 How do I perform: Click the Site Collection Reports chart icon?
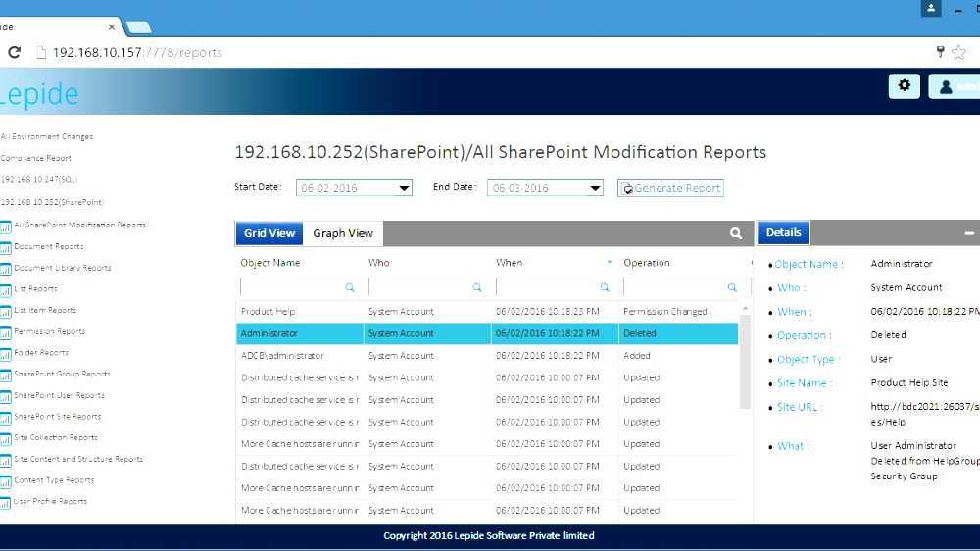tap(6, 439)
